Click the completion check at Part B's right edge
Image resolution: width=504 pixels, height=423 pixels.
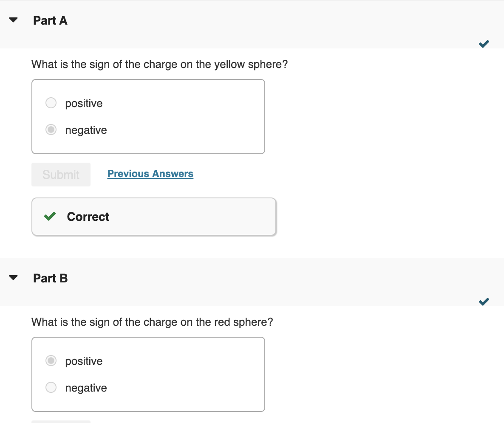pyautogui.click(x=484, y=302)
